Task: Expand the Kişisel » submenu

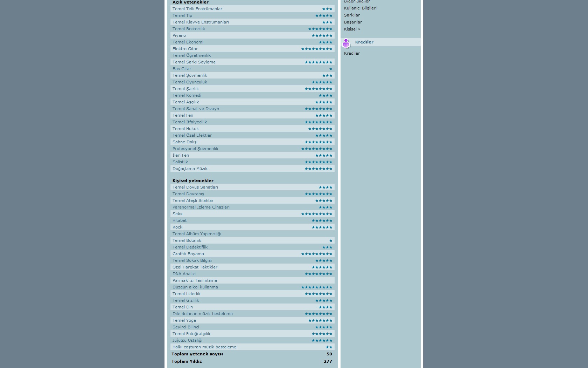Action: (x=352, y=29)
